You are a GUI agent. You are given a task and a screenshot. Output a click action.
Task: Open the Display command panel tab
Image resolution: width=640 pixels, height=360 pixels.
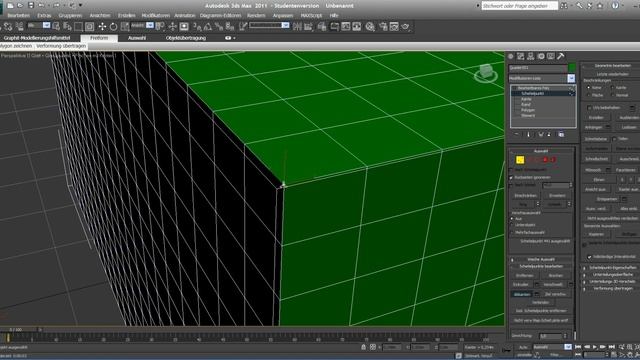[551, 56]
